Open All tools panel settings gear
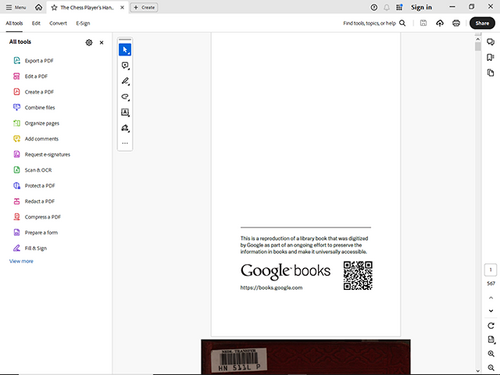The height and width of the screenshot is (375, 500). pos(89,42)
